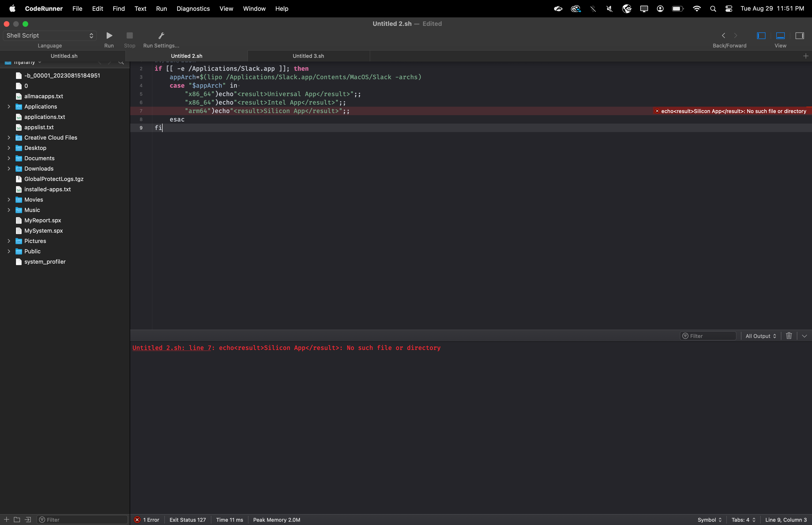The height and width of the screenshot is (525, 812).
Task: Toggle the bottom console panel view
Action: [780, 35]
